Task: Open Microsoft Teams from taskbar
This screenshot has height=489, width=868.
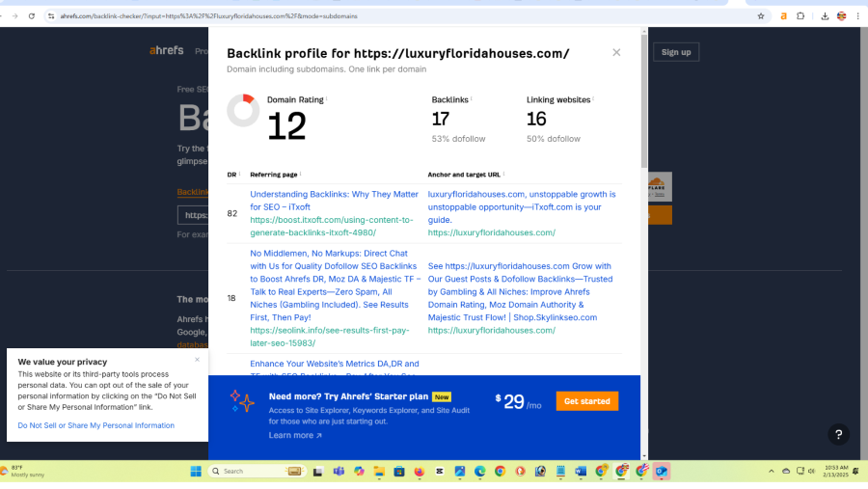Action: (x=339, y=472)
